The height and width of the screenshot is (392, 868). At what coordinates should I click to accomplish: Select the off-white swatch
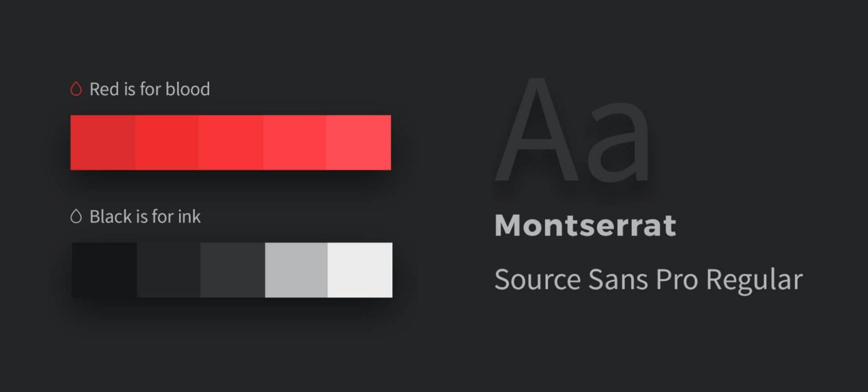(x=360, y=270)
